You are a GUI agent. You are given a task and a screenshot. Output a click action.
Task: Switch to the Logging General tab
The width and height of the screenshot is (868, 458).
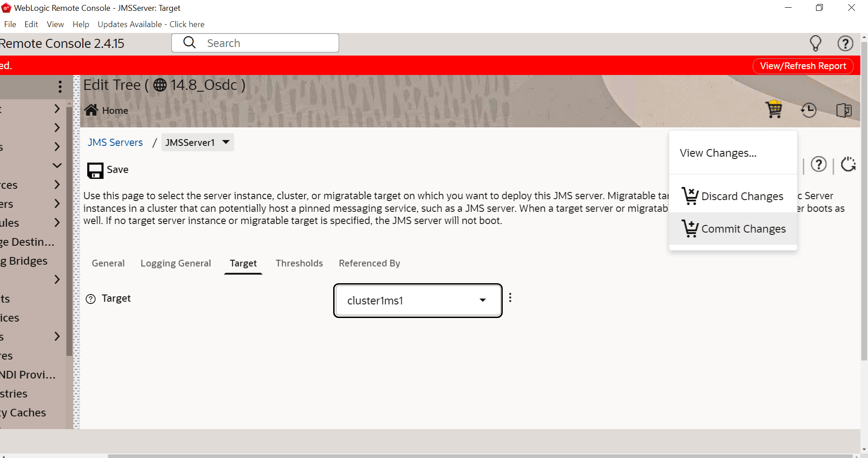(x=176, y=263)
